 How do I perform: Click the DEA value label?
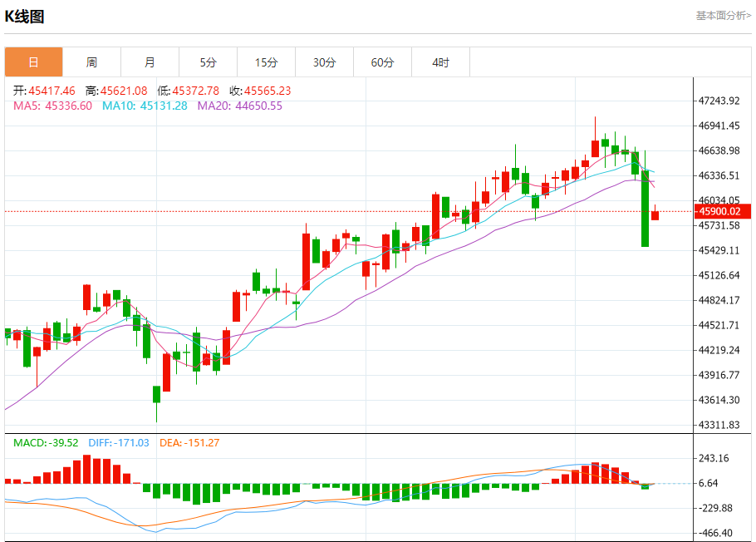[x=189, y=443]
